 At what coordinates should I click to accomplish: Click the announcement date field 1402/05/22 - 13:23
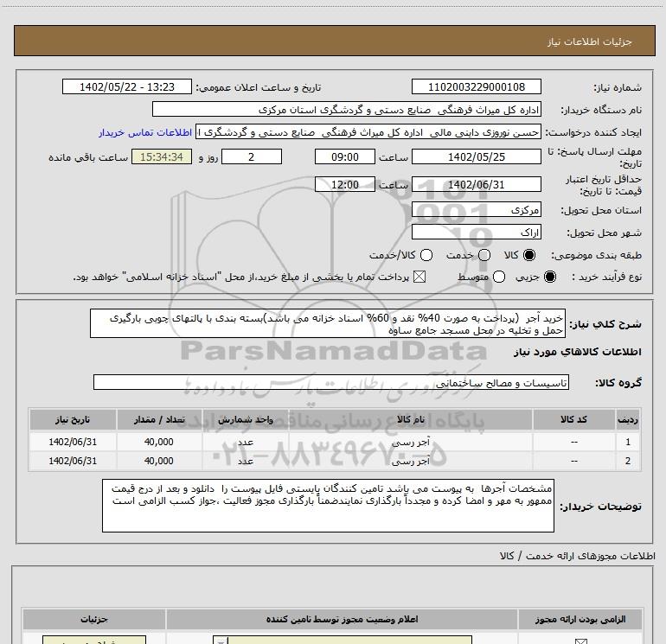click(127, 87)
